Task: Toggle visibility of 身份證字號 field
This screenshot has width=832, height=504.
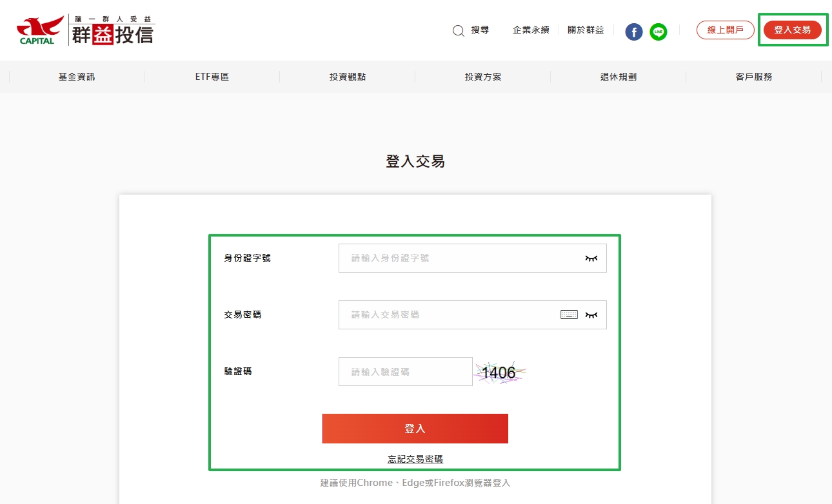Action: tap(591, 258)
